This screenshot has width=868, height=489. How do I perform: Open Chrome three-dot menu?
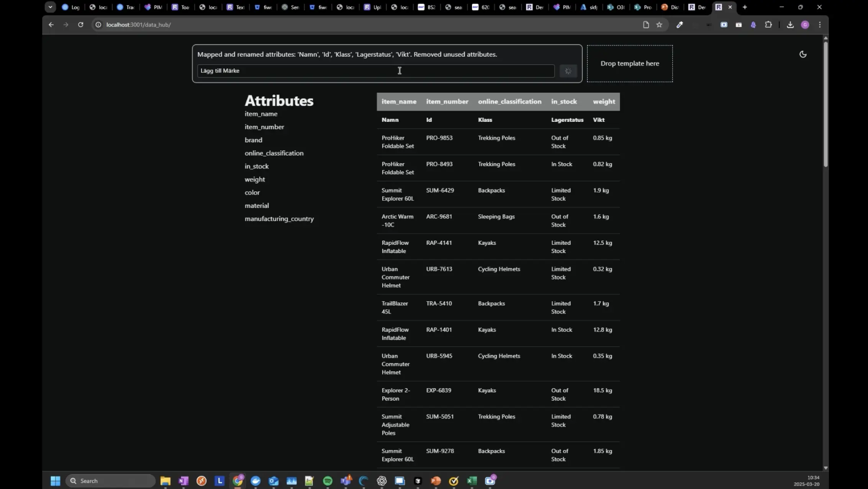pos(820,25)
